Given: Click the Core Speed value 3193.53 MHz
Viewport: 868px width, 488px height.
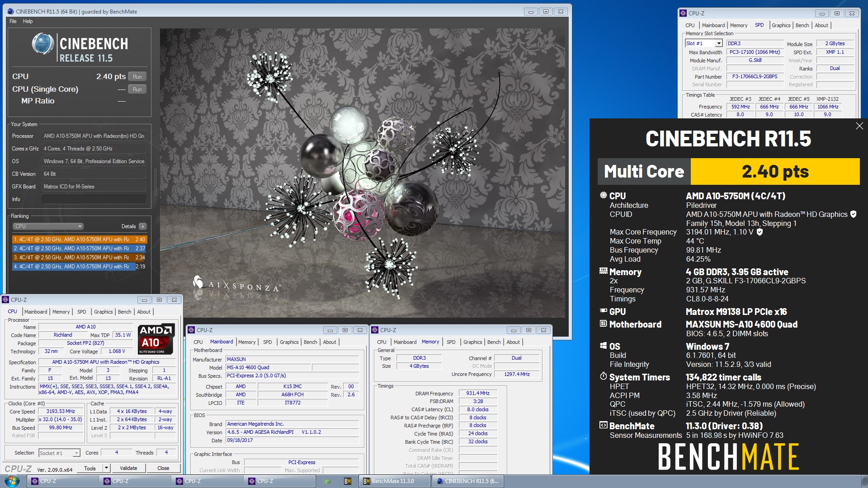Looking at the screenshot, I should click(x=61, y=412).
